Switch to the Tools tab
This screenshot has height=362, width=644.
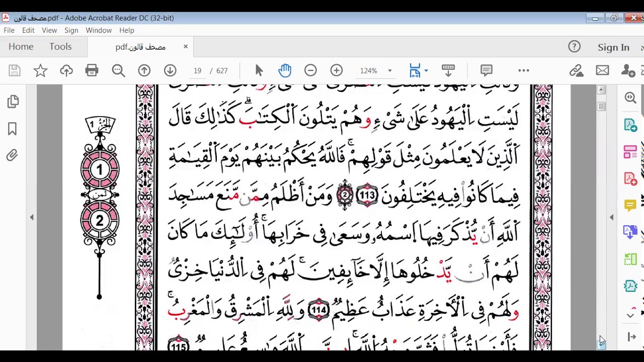click(x=60, y=47)
